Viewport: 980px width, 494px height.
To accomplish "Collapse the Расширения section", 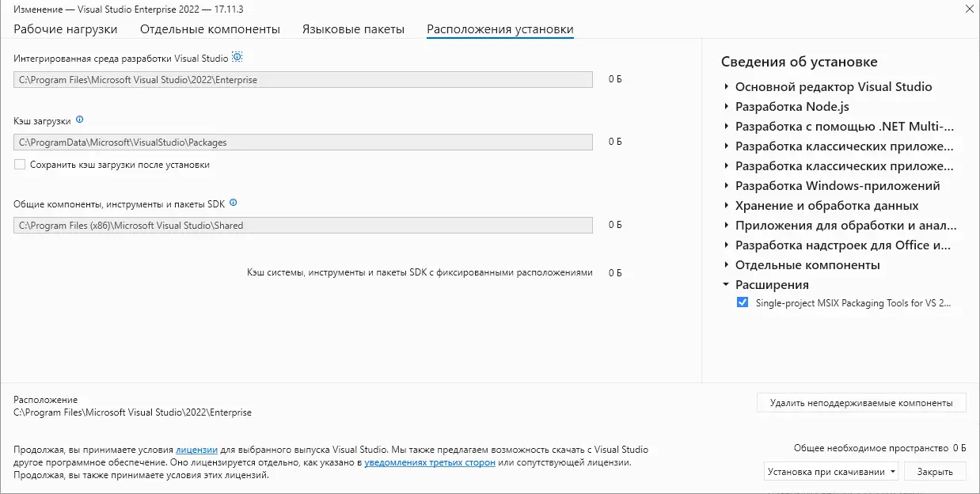I will click(x=726, y=285).
